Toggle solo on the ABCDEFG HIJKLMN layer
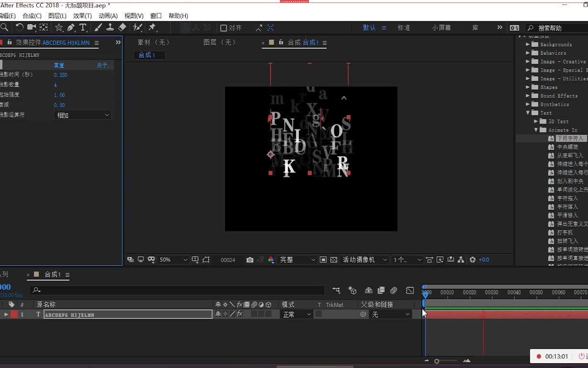Image resolution: width=588 pixels, height=368 pixels. click(2, 314)
